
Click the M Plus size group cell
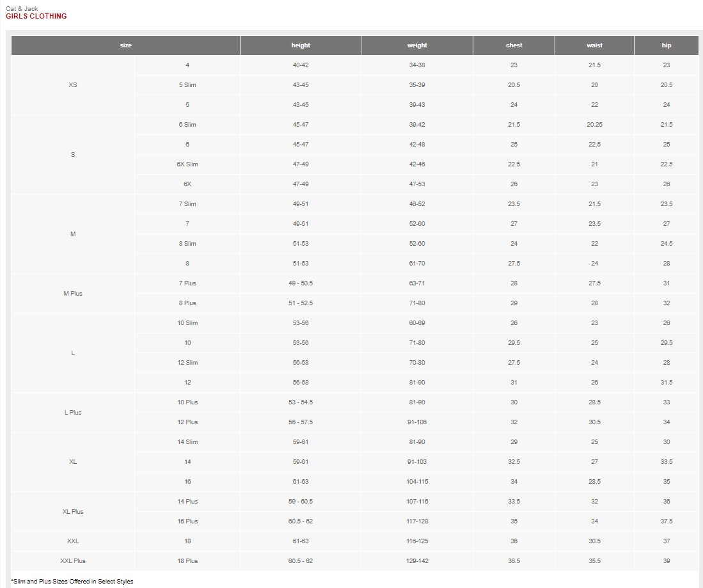pyautogui.click(x=73, y=293)
